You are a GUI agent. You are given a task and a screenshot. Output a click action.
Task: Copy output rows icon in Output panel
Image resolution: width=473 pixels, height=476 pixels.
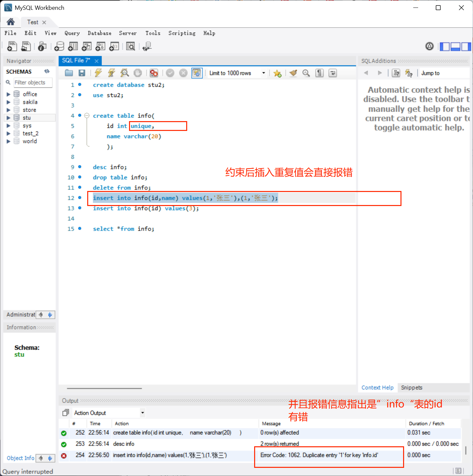[x=66, y=413]
